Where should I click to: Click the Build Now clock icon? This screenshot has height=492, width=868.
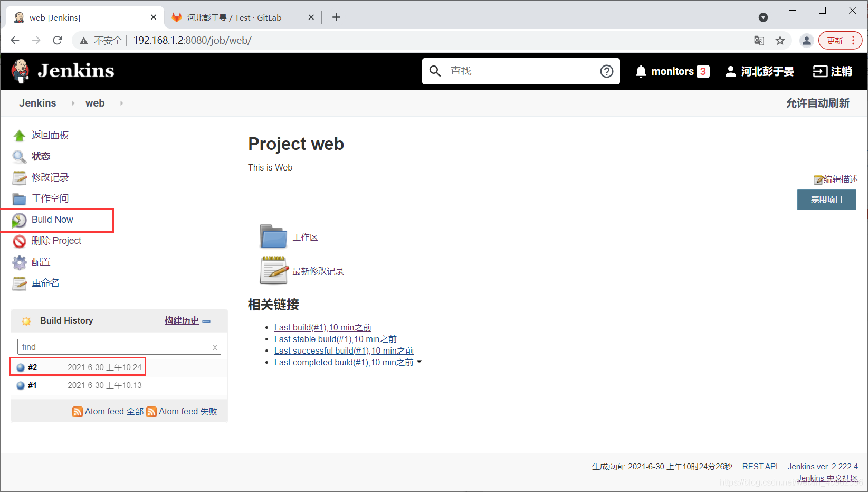point(20,220)
